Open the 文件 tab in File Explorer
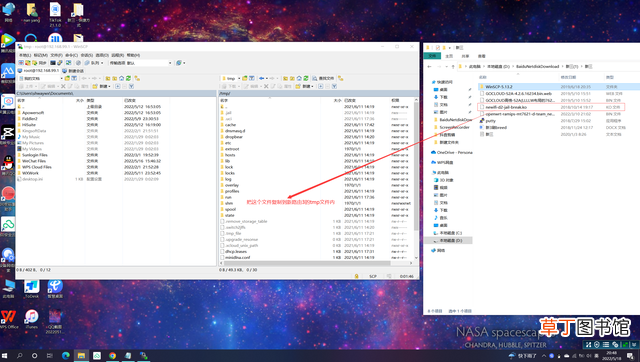 pos(432,56)
